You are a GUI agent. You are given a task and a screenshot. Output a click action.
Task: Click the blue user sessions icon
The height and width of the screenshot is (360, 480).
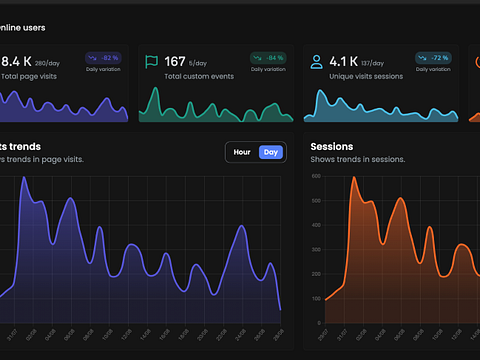click(x=316, y=62)
